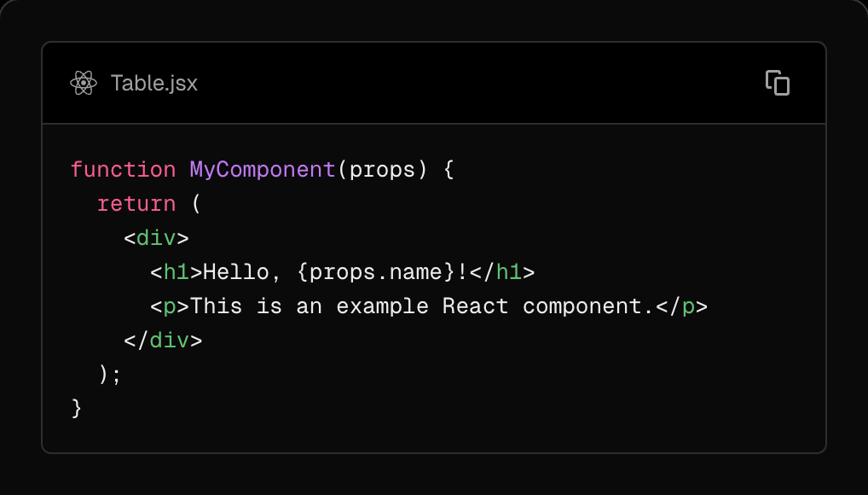This screenshot has width=868, height=495.
Task: Click the 'return' keyword
Action: 136,204
